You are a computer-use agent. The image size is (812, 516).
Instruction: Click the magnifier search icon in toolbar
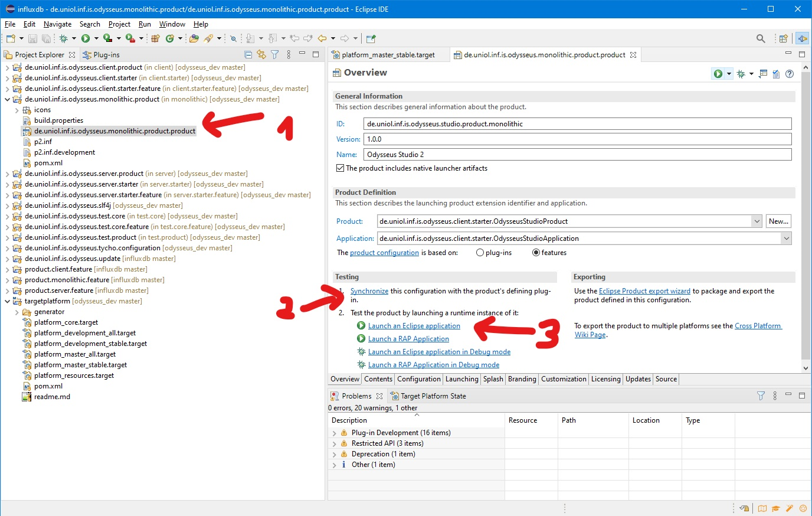pos(761,38)
